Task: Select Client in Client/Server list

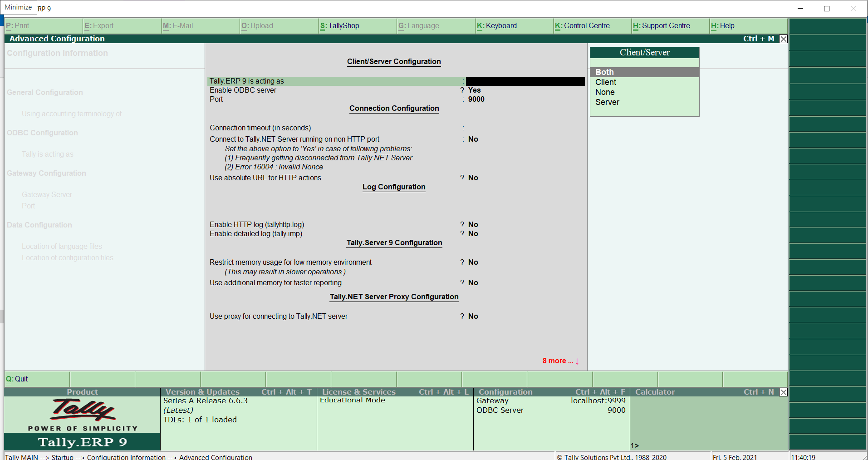Action: [x=644, y=82]
